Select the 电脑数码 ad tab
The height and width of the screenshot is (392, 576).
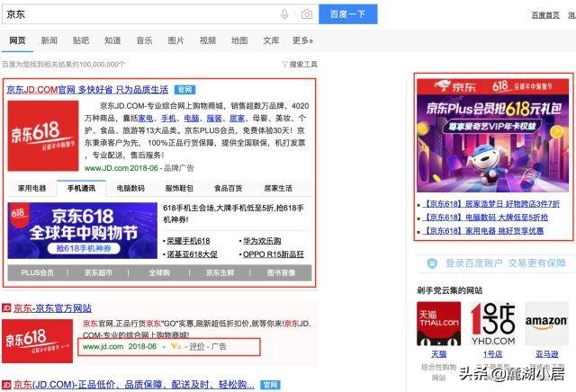pyautogui.click(x=130, y=188)
